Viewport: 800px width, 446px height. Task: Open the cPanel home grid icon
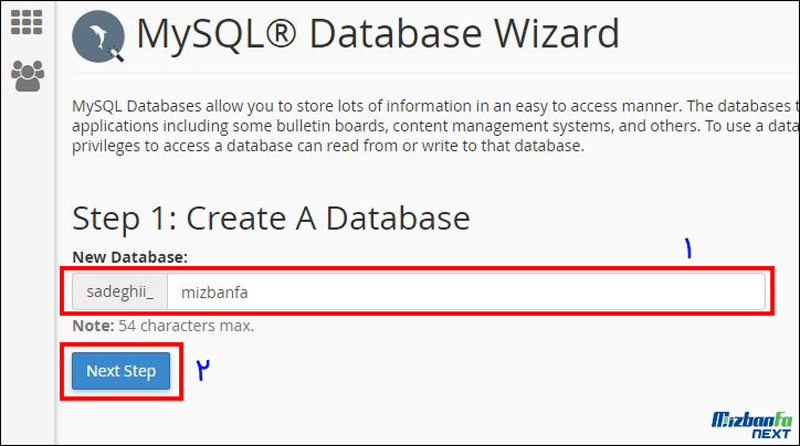tap(27, 22)
